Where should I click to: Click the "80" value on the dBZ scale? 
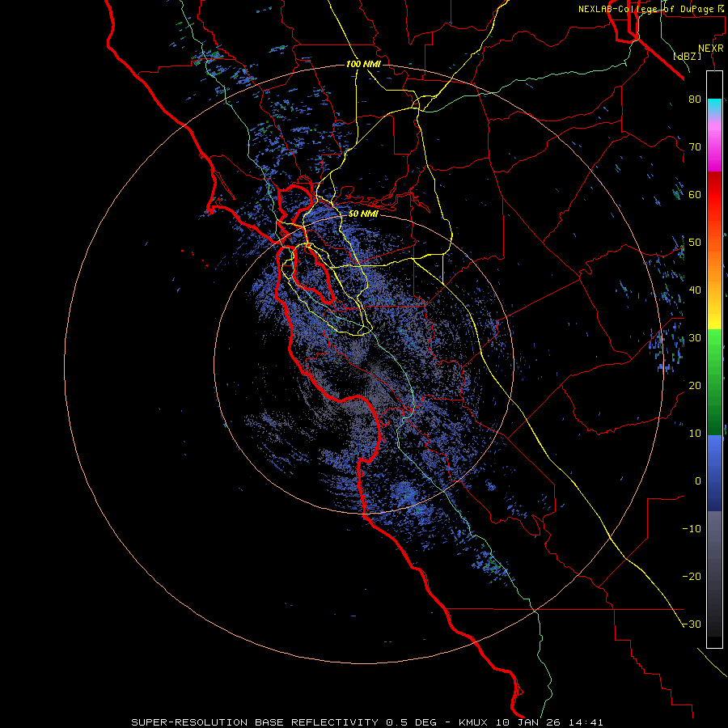click(x=695, y=99)
